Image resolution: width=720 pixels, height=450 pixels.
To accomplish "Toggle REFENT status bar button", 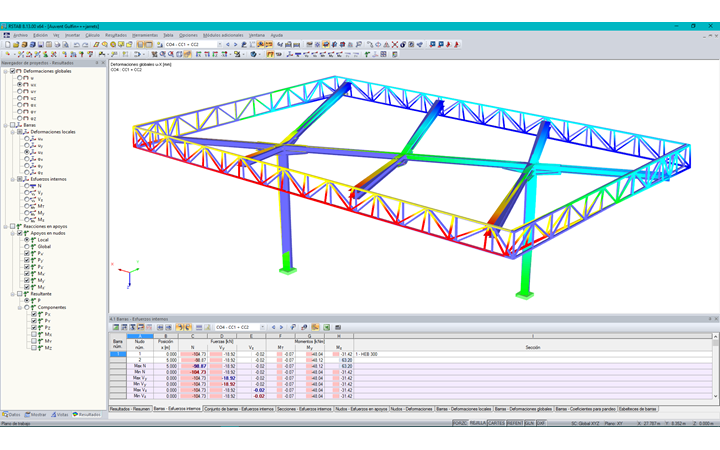I will click(x=515, y=423).
